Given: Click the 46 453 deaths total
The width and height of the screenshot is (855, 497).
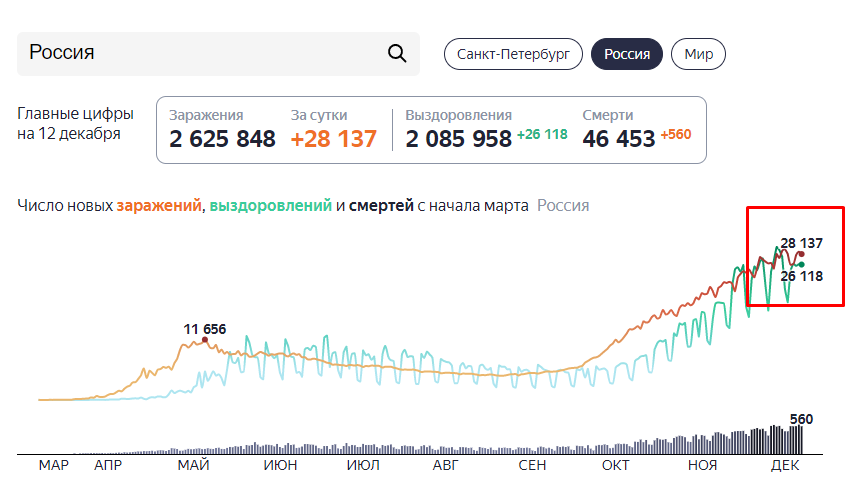Looking at the screenshot, I should coord(618,139).
